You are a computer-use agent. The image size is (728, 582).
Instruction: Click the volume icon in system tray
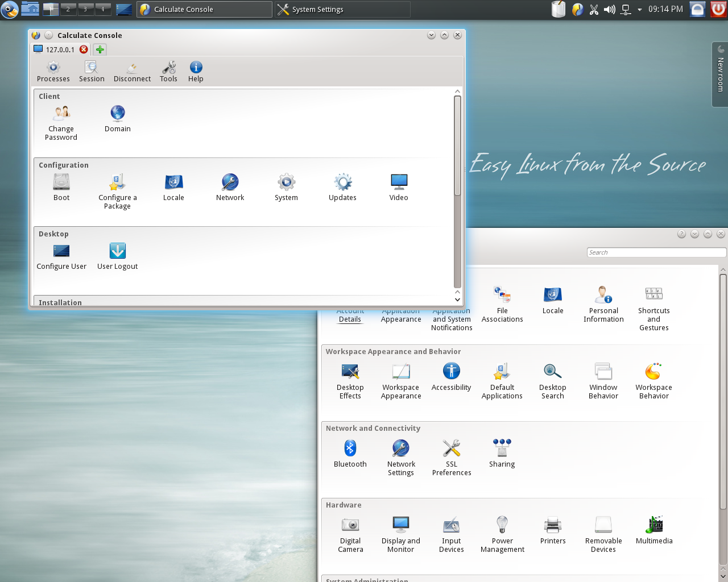pyautogui.click(x=610, y=10)
